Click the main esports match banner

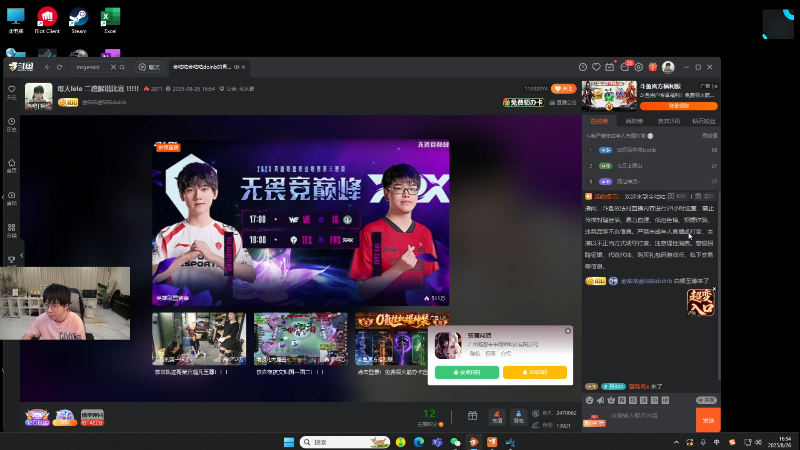pos(301,222)
